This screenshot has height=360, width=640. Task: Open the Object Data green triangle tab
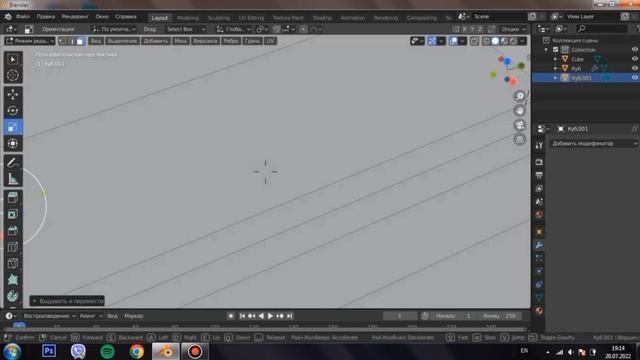539,298
